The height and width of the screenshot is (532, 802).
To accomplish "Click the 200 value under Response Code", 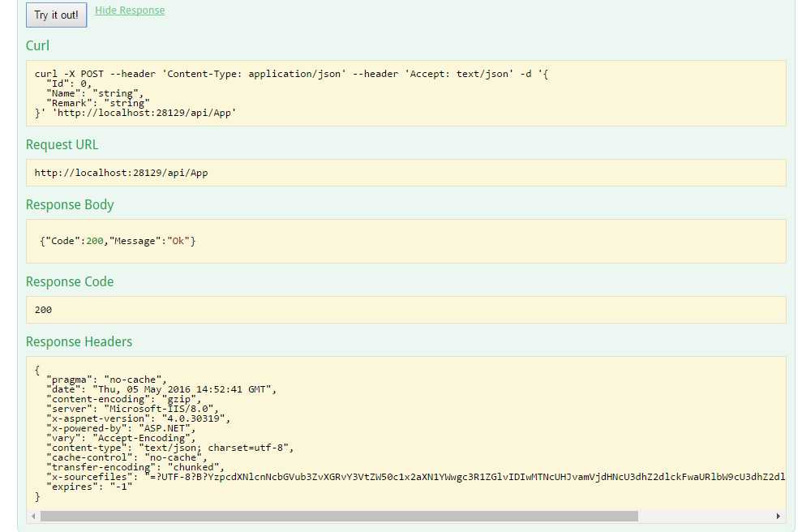I will [x=43, y=310].
